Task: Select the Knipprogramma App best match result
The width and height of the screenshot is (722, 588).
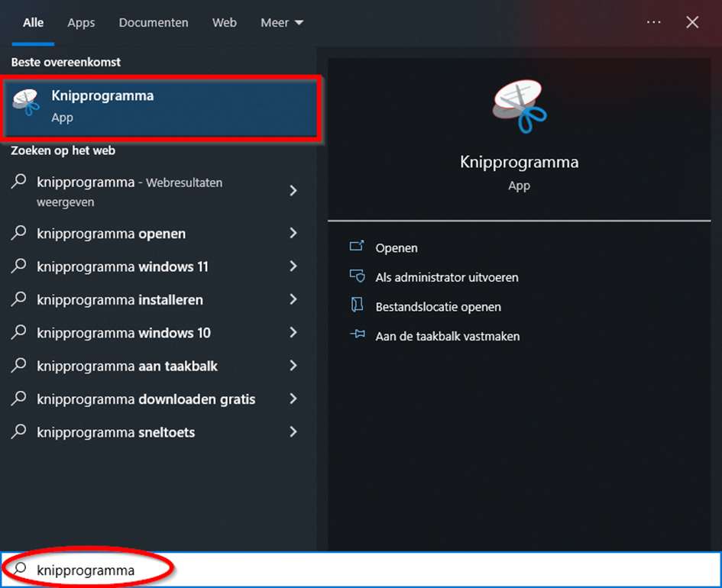Action: [x=162, y=107]
